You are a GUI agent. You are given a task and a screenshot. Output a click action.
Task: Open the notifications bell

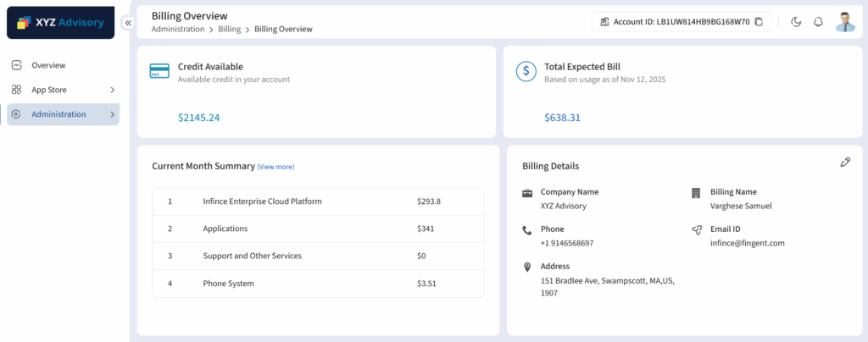pos(818,22)
